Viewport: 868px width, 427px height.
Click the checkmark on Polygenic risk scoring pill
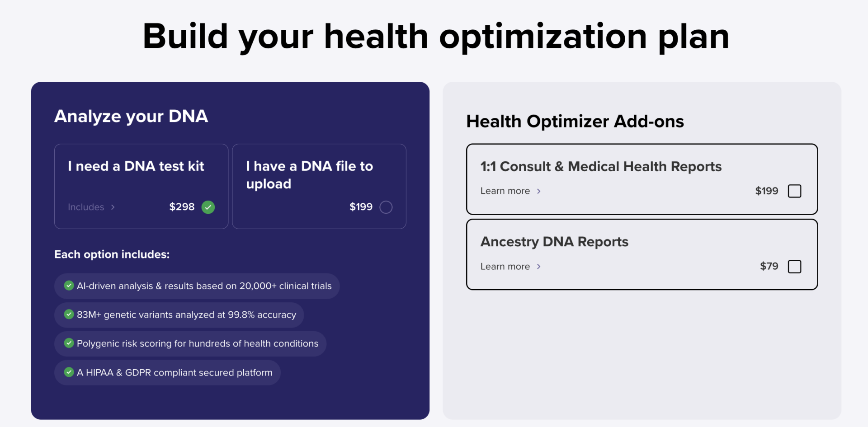[x=69, y=343]
